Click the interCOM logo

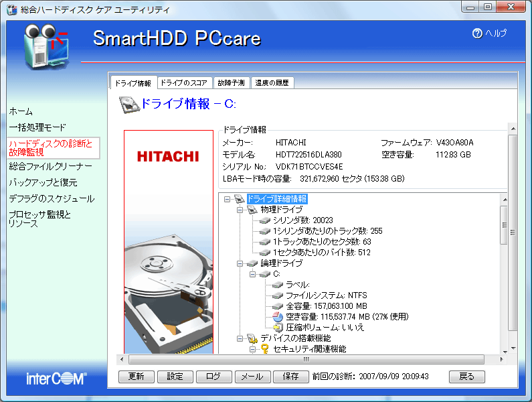coord(56,379)
